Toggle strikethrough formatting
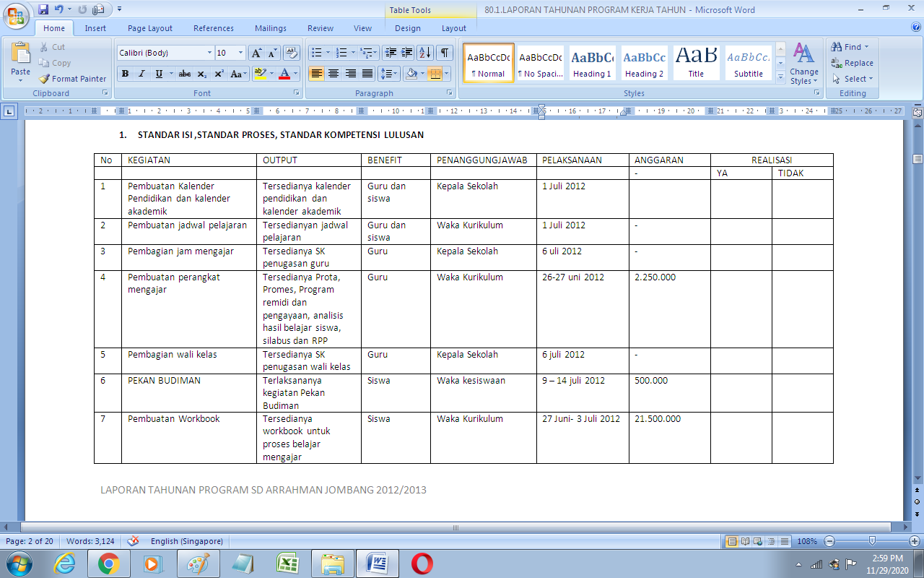924x578 pixels. coord(185,74)
